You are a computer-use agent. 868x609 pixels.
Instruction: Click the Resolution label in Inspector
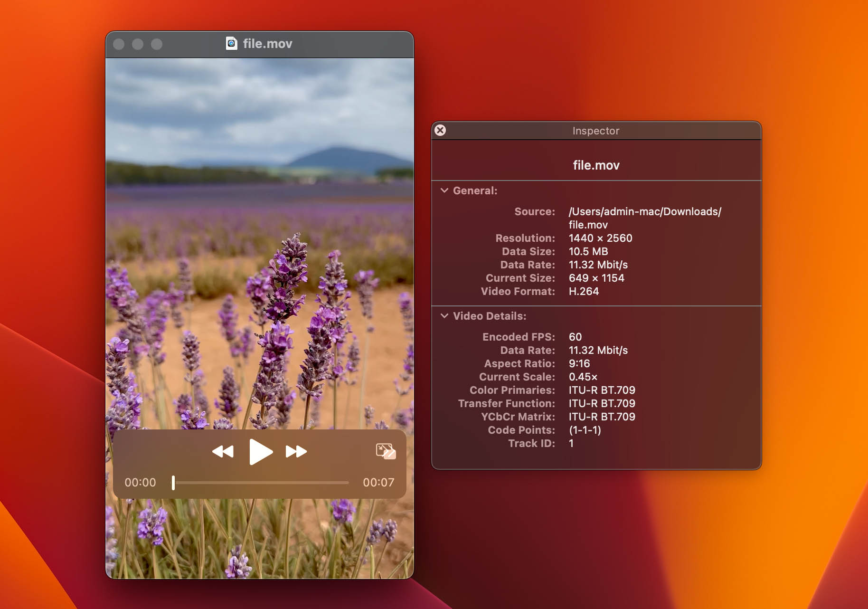click(x=525, y=238)
